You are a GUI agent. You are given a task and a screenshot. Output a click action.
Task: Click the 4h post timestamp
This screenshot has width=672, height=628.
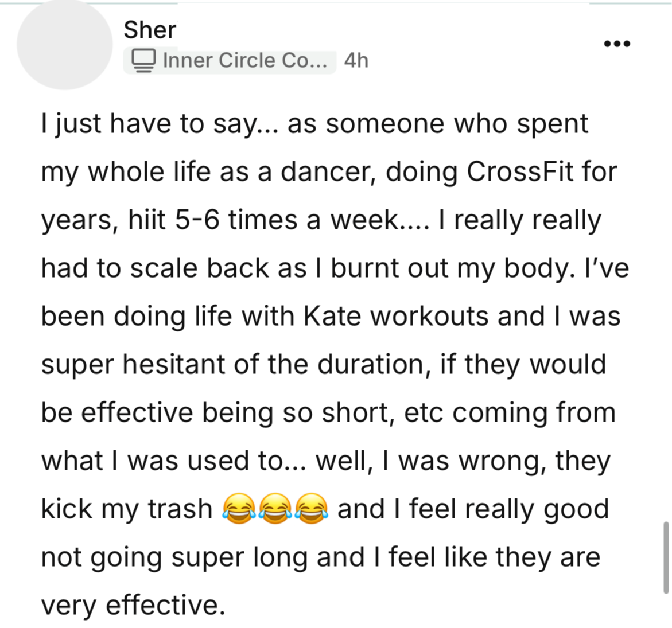coord(356,61)
